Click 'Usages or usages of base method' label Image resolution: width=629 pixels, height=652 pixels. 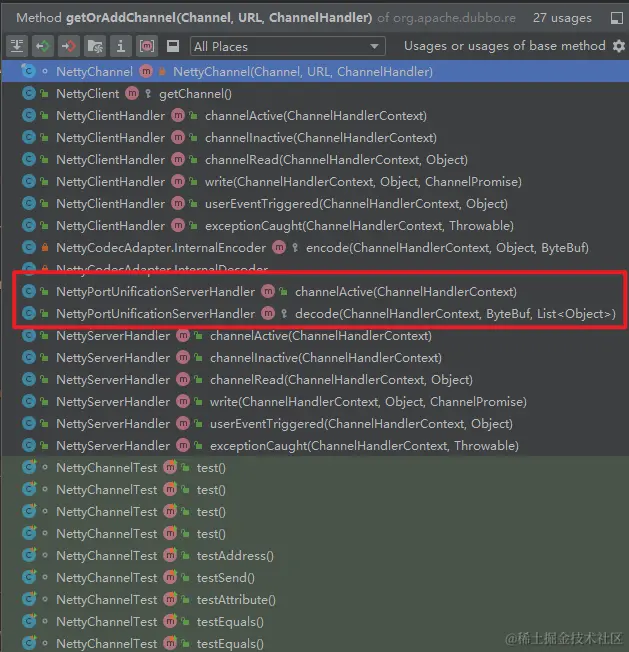pos(505,46)
